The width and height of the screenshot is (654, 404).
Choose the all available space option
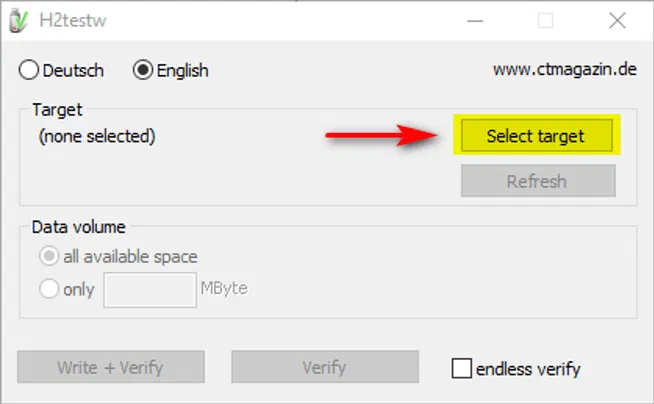(x=49, y=257)
